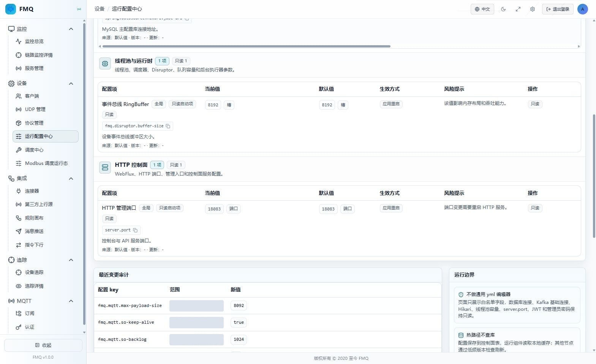Click the signal icon beside FMQ title
Screen dimensions: 596x364
(79, 9)
